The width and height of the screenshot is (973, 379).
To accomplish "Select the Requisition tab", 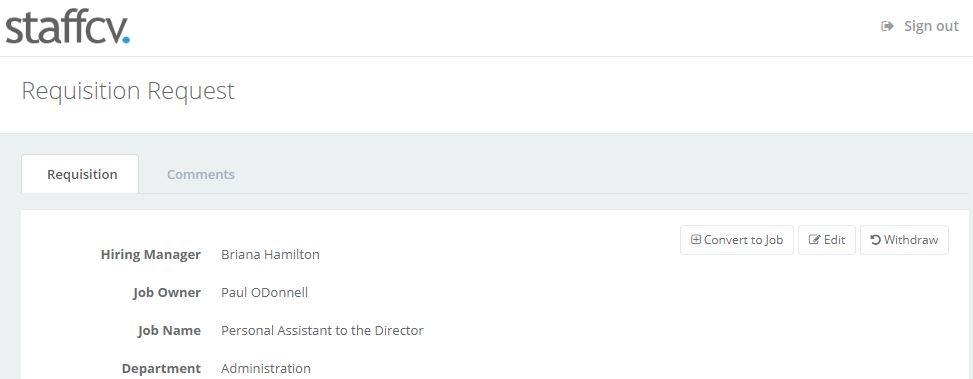I will click(80, 174).
